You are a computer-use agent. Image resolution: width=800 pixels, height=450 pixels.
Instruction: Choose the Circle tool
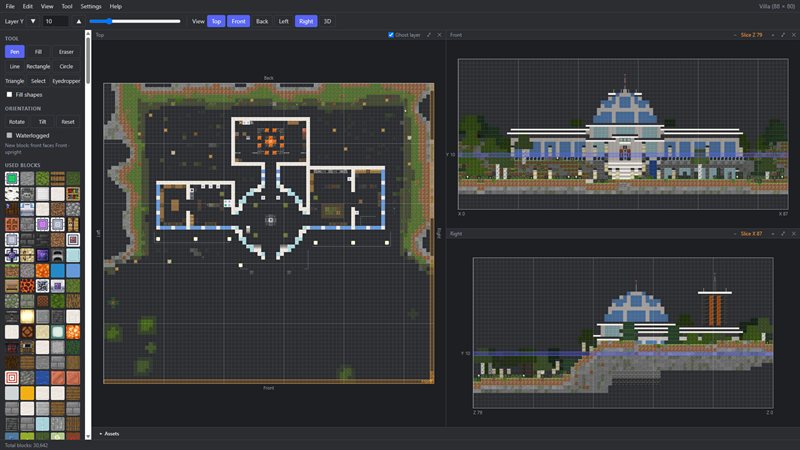point(66,67)
